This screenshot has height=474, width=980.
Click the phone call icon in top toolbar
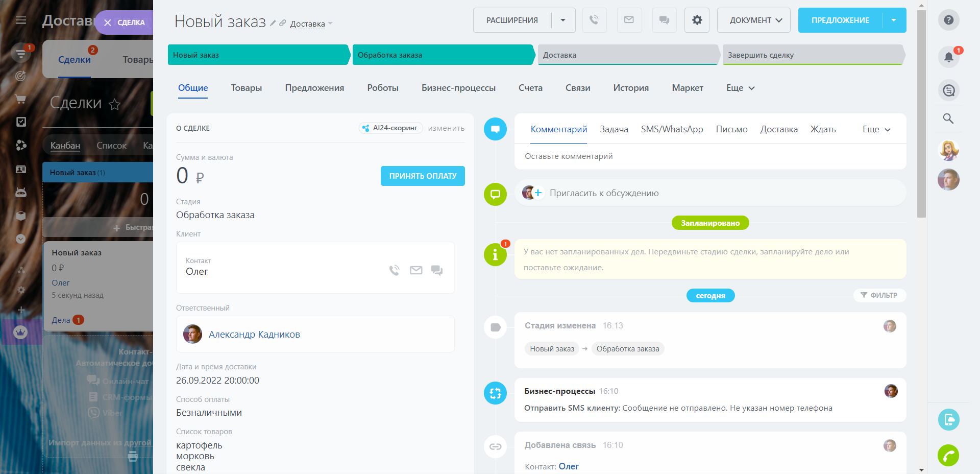pyautogui.click(x=594, y=20)
